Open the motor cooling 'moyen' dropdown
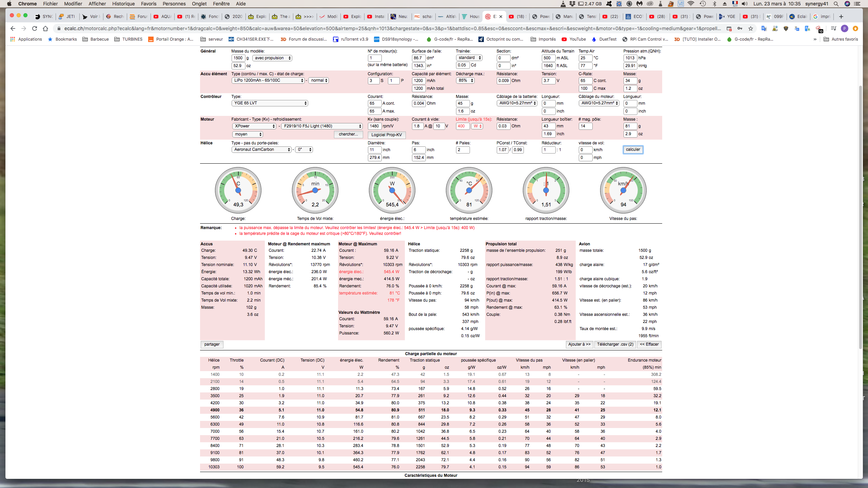This screenshot has height=488, width=868. point(248,134)
